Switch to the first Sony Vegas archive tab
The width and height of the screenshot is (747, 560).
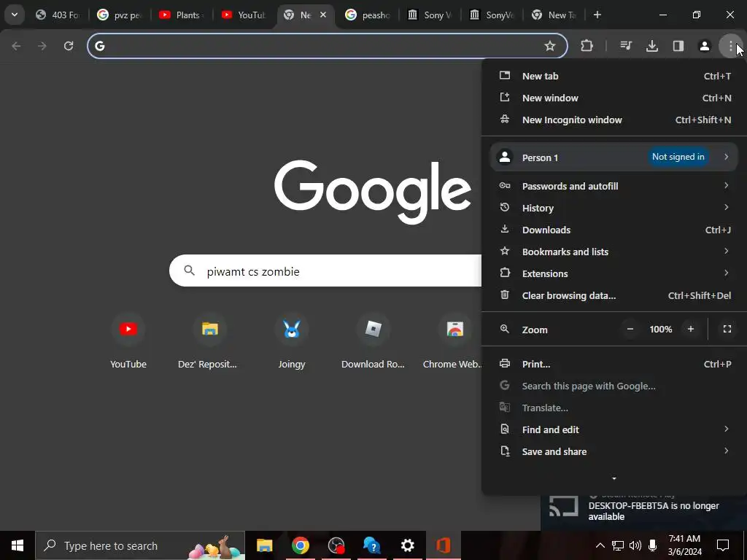[430, 15]
